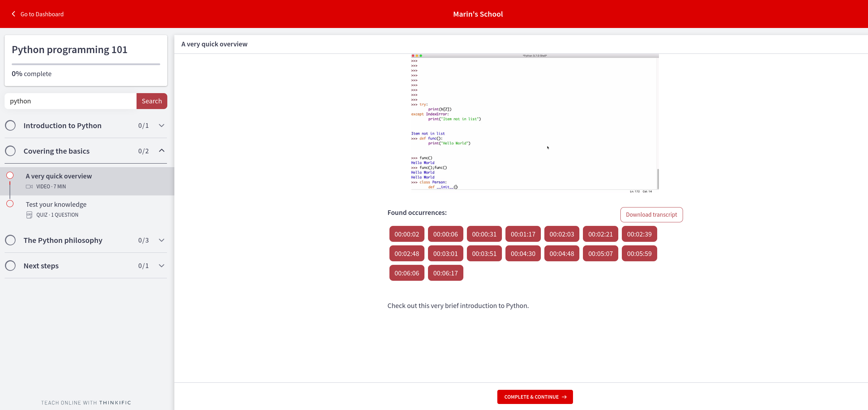Click Download transcript button
The width and height of the screenshot is (868, 410).
(x=651, y=215)
